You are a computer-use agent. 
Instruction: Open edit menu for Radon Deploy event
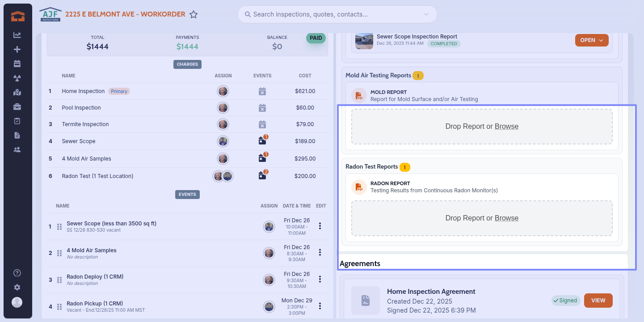[320, 280]
